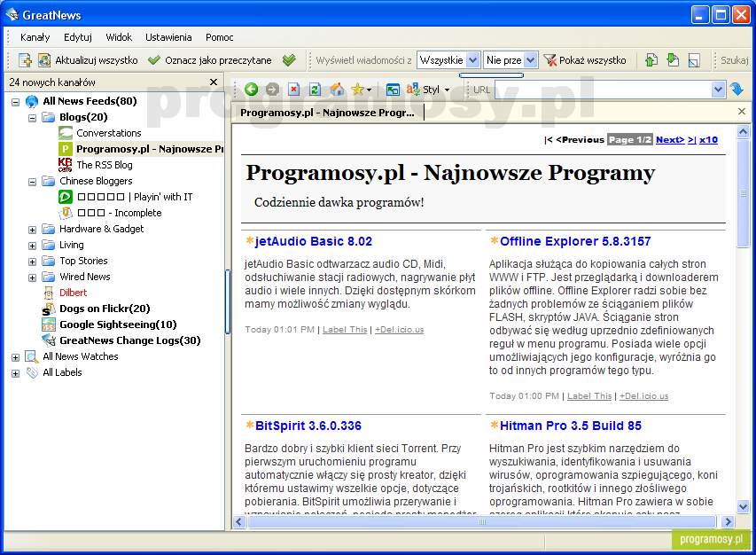Click the Dilbert feed icon
Viewport: 756px width, 555px height.
point(48,293)
